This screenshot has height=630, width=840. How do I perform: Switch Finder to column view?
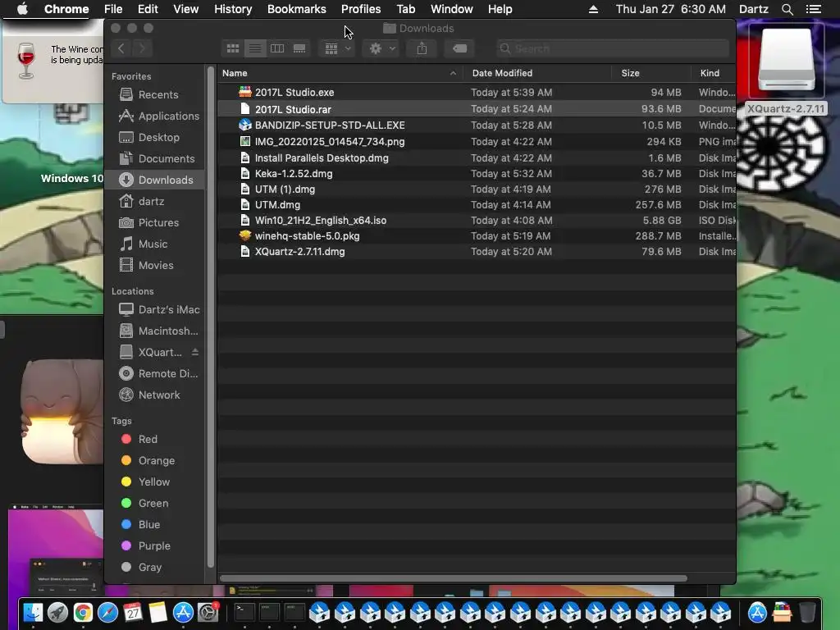[277, 48]
